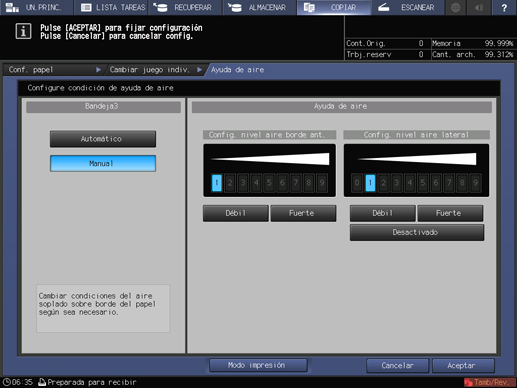Set front edge air level to 1
The image size is (517, 388).
(x=217, y=183)
